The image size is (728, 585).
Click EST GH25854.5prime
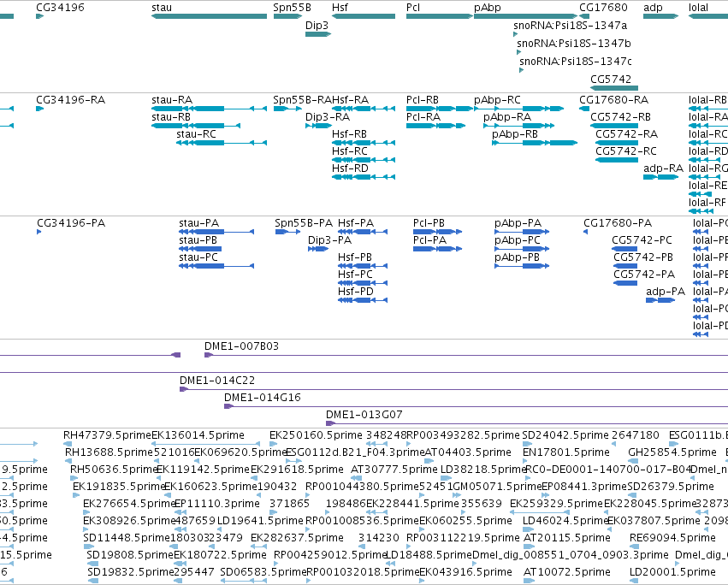pyautogui.click(x=672, y=452)
